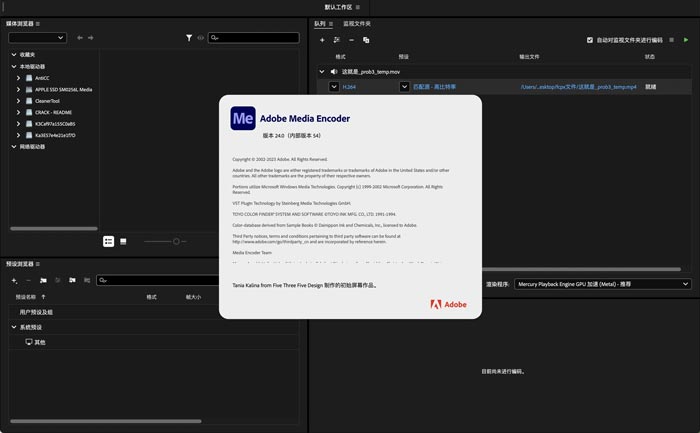Open the file type filter funnel icon
This screenshot has width=700, height=433.
189,38
